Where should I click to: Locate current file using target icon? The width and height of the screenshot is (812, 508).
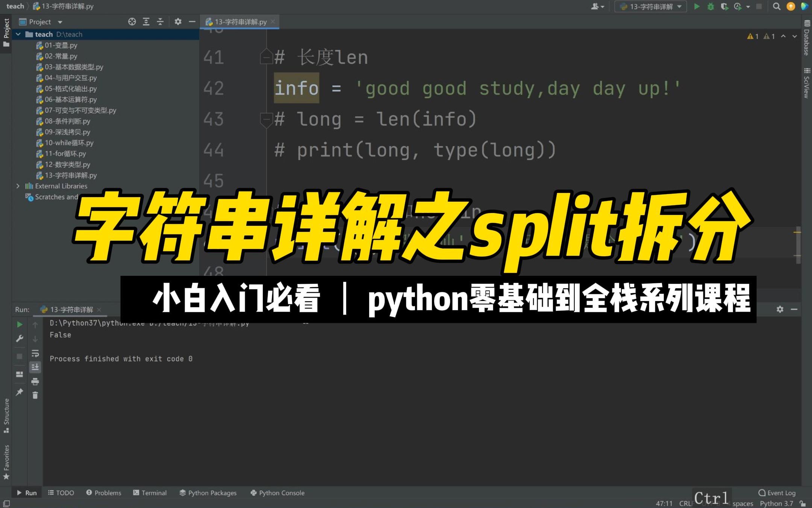pyautogui.click(x=132, y=22)
